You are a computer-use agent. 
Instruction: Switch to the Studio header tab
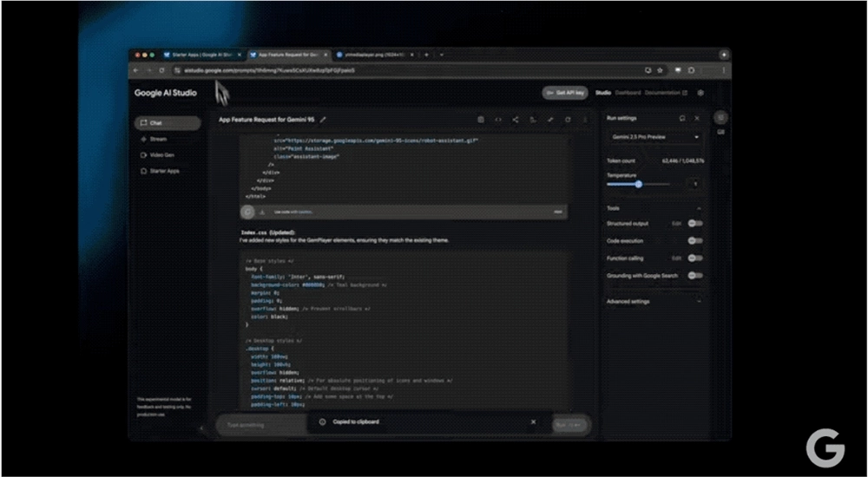(603, 93)
